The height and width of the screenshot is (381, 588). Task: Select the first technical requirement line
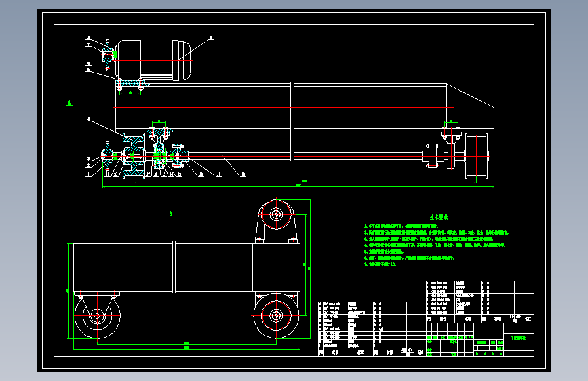pyautogui.click(x=401, y=226)
